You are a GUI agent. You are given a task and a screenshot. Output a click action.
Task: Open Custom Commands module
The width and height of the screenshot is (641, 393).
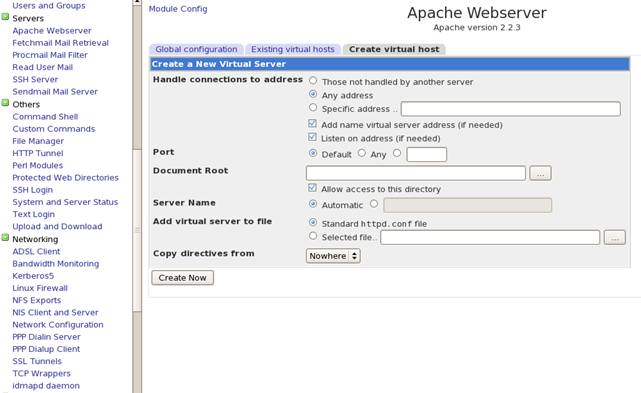pyautogui.click(x=54, y=129)
